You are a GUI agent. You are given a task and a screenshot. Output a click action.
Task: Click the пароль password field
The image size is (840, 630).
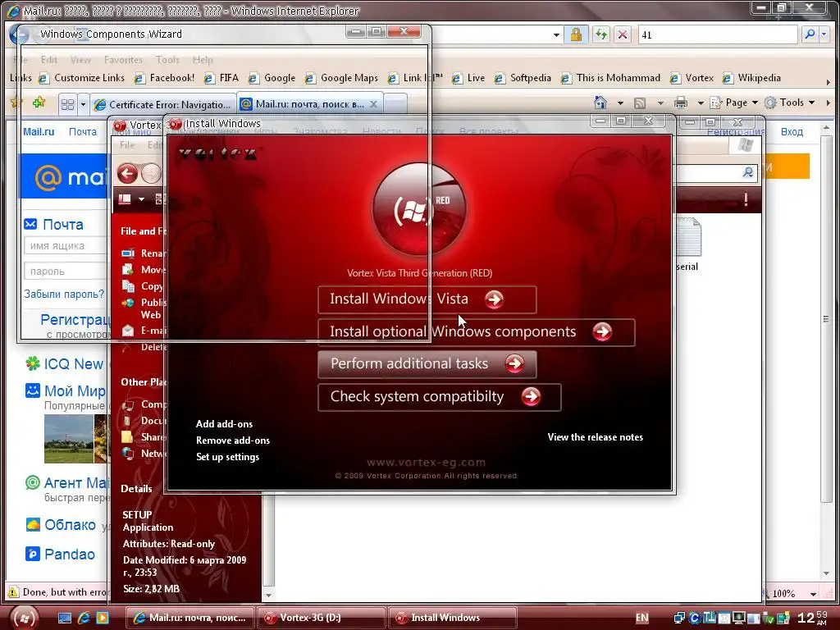click(x=66, y=271)
